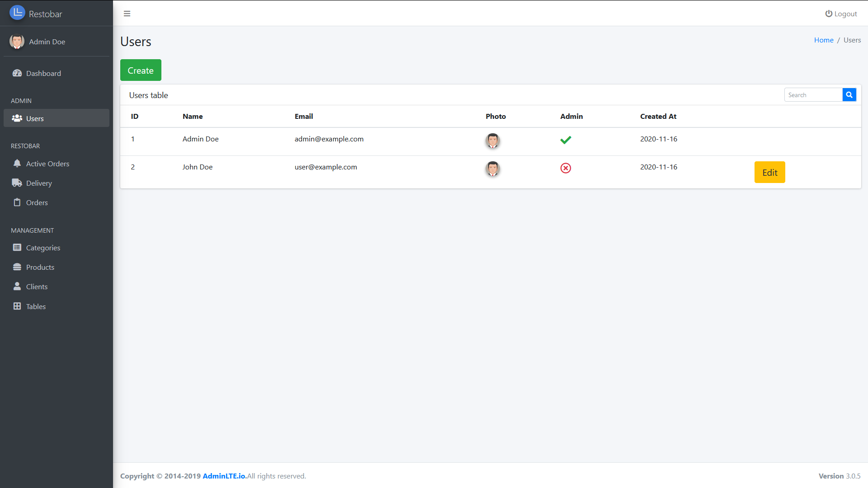Click the magnifier search button
This screenshot has width=868, height=488.
coord(849,95)
